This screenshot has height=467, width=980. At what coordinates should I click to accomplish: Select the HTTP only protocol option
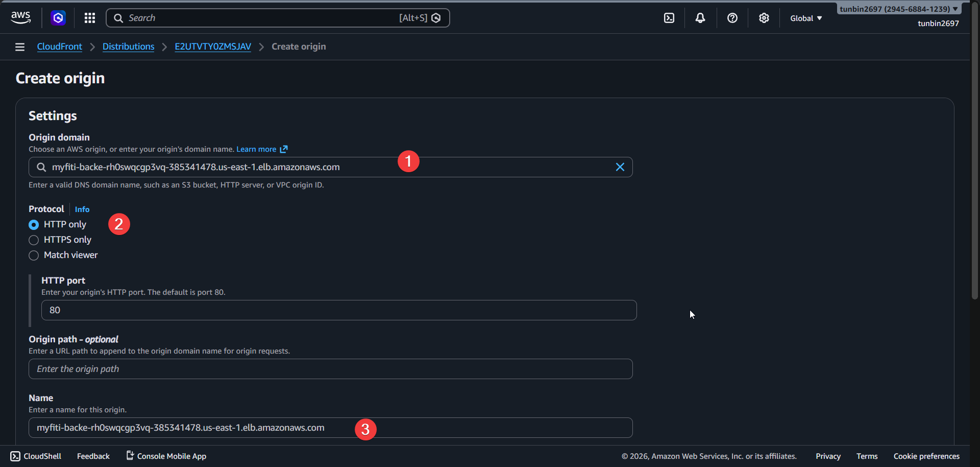pos(33,224)
